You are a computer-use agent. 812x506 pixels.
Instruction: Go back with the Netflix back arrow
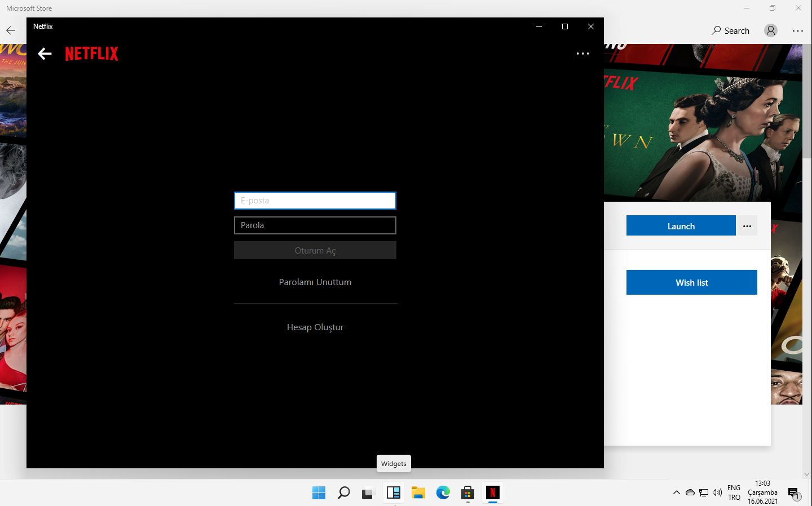45,54
